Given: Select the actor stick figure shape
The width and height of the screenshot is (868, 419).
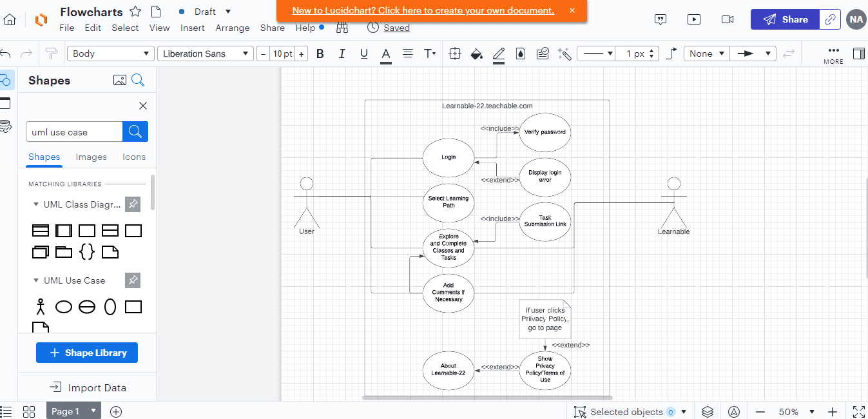Looking at the screenshot, I should pyautogui.click(x=41, y=307).
